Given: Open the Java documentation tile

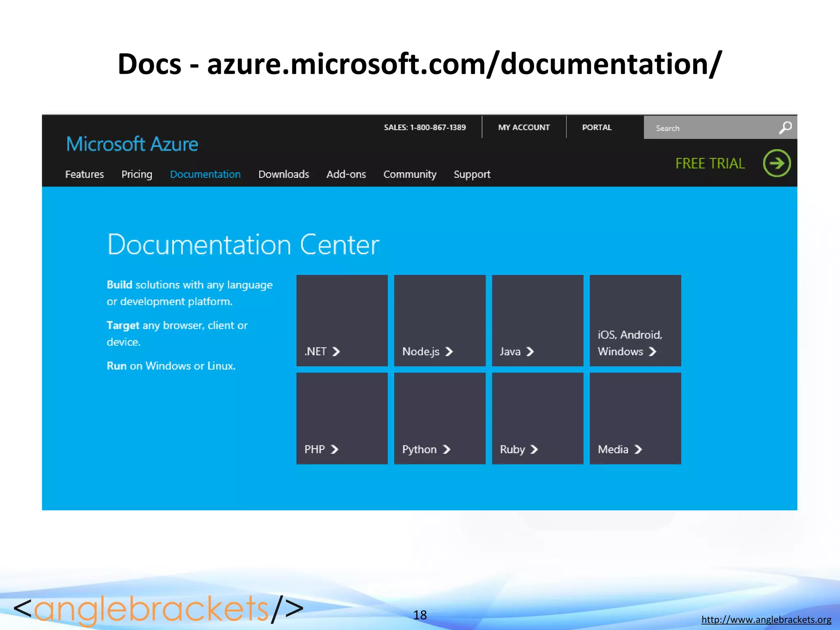Looking at the screenshot, I should [537, 320].
